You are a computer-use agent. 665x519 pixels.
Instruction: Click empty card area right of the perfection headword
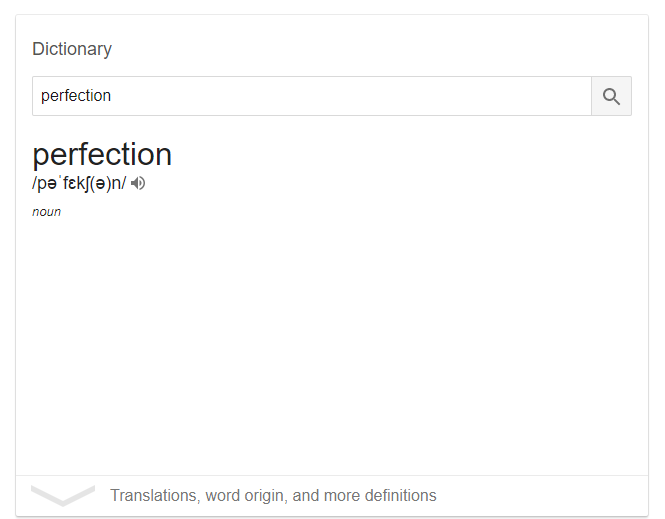click(407, 154)
